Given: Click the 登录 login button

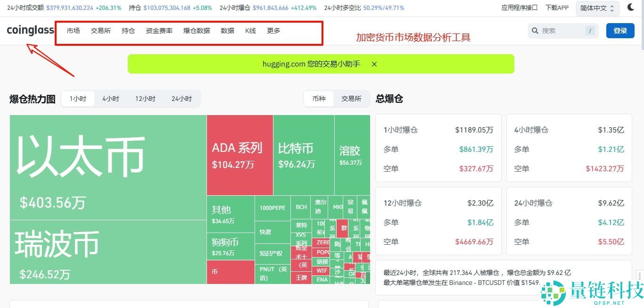Looking at the screenshot, I should coord(620,30).
